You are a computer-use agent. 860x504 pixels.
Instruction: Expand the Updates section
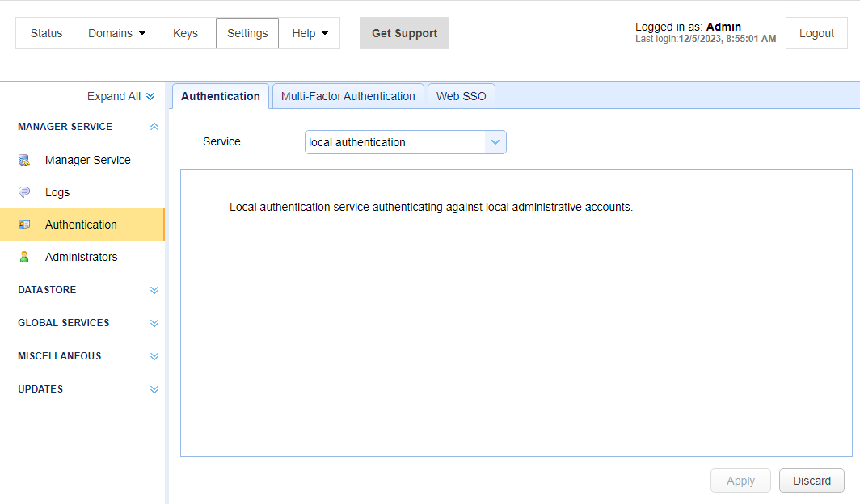[154, 389]
